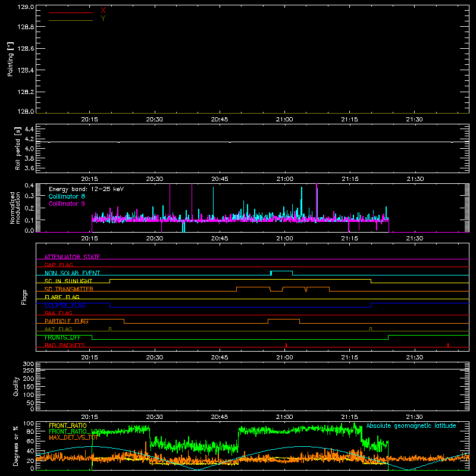This screenshot has height=476, width=476.
Task: Click the orange MAX_DET_VS_TOT legend entry
Action: click(x=74, y=437)
